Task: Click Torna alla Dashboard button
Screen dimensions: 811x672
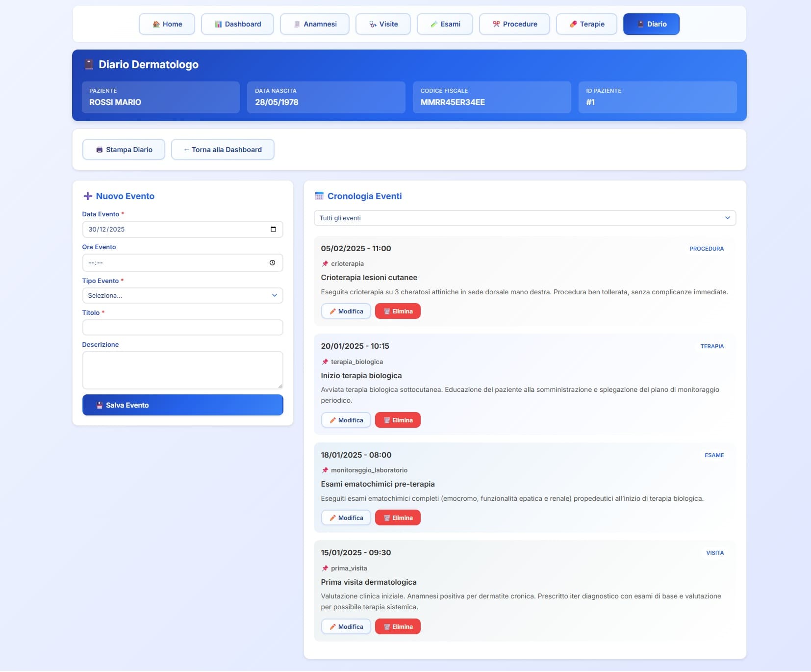Action: (x=223, y=150)
